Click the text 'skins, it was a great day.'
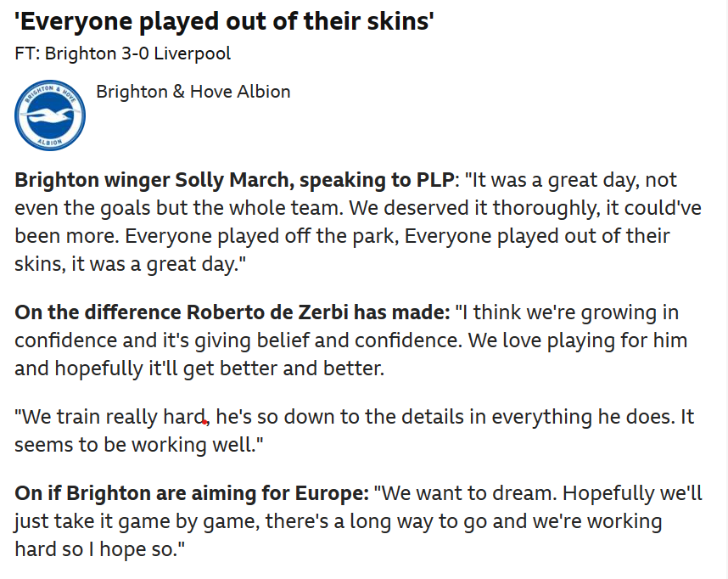Image resolution: width=728 pixels, height=579 pixels. coord(130,264)
